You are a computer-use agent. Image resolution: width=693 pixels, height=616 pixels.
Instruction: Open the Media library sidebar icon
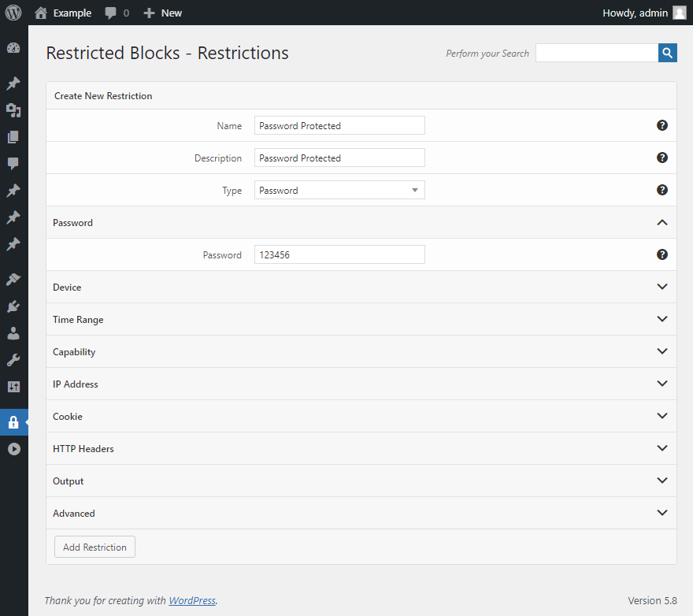(13, 110)
